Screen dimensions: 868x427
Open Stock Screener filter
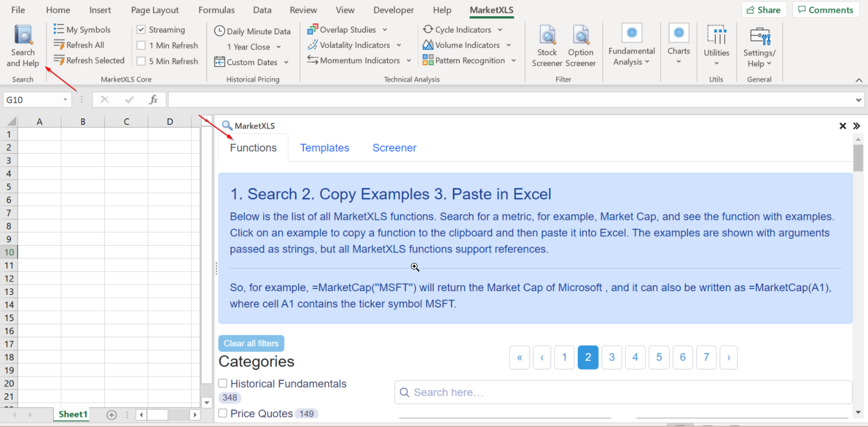(x=547, y=46)
